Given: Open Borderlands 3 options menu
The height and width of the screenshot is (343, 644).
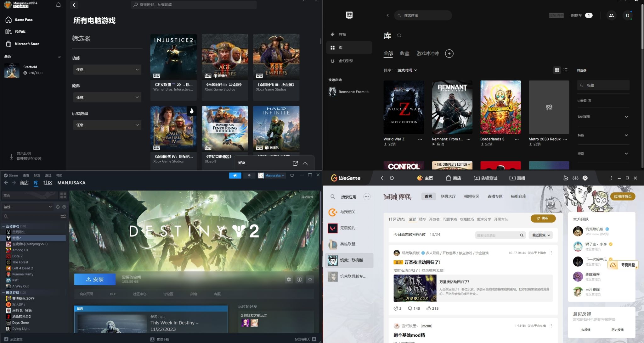Looking at the screenshot, I should pyautogui.click(x=517, y=139).
